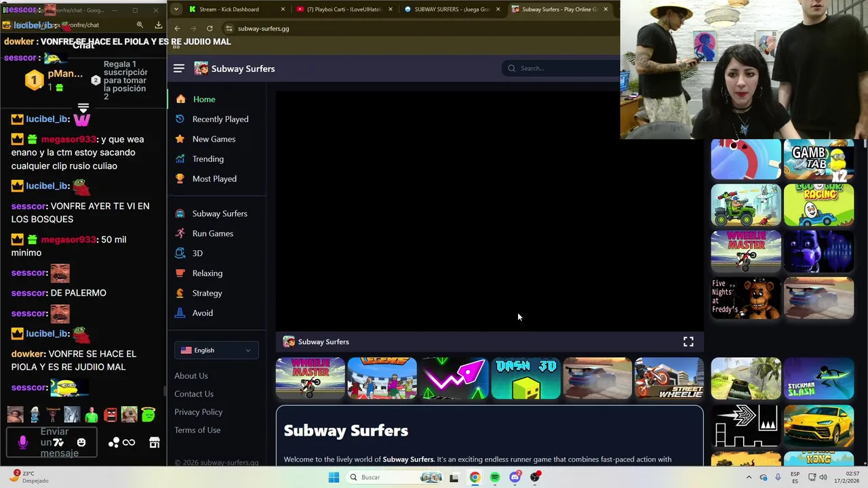This screenshot has height=488, width=868.
Task: Open the Egg Car Racing thumbnail
Action: pos(818,205)
